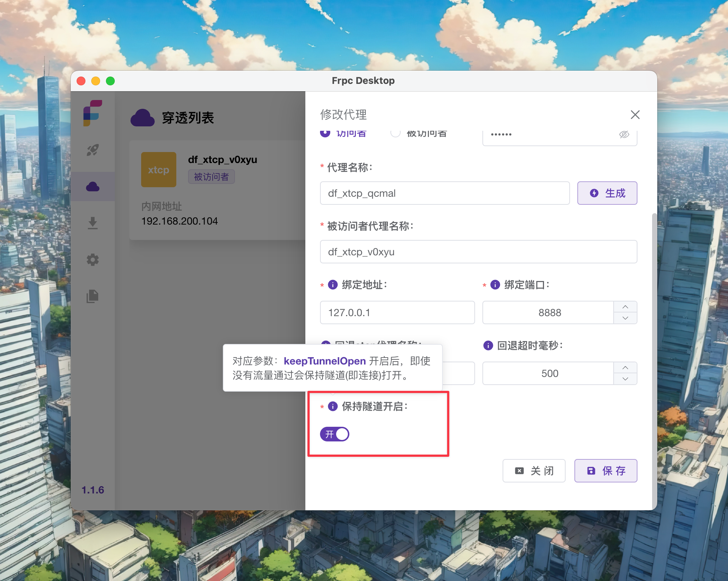Click the purple cloud icon beside 穿透列表

(143, 118)
